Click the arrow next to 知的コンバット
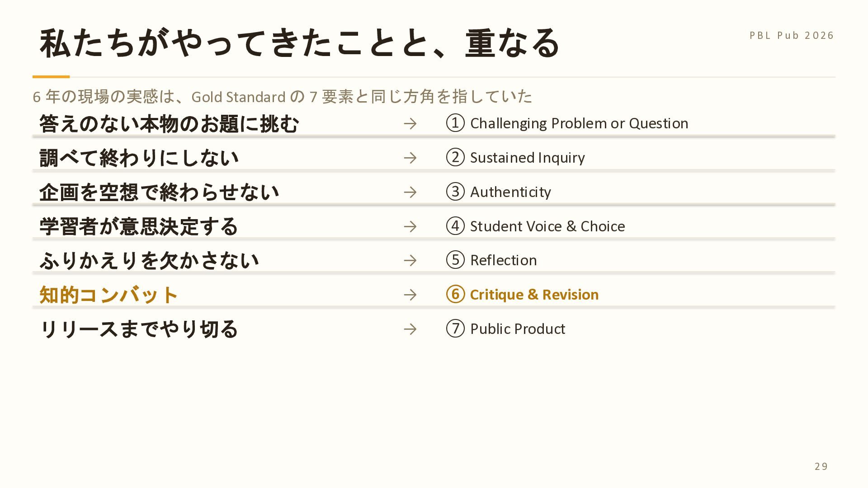 (410, 295)
